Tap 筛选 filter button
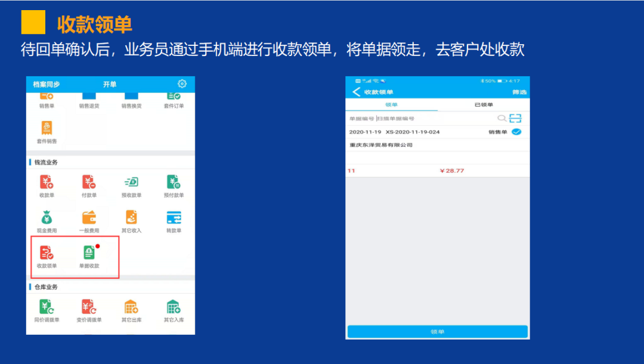 (519, 92)
